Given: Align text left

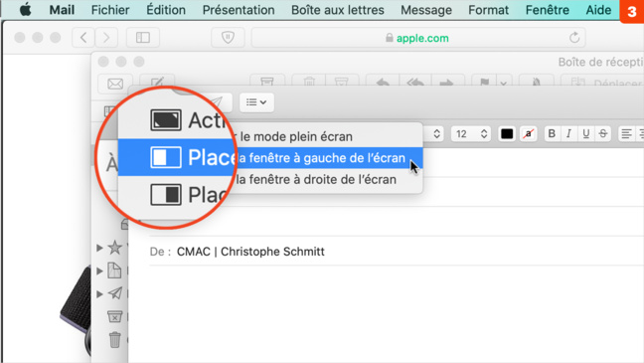Looking at the screenshot, I should [626, 133].
